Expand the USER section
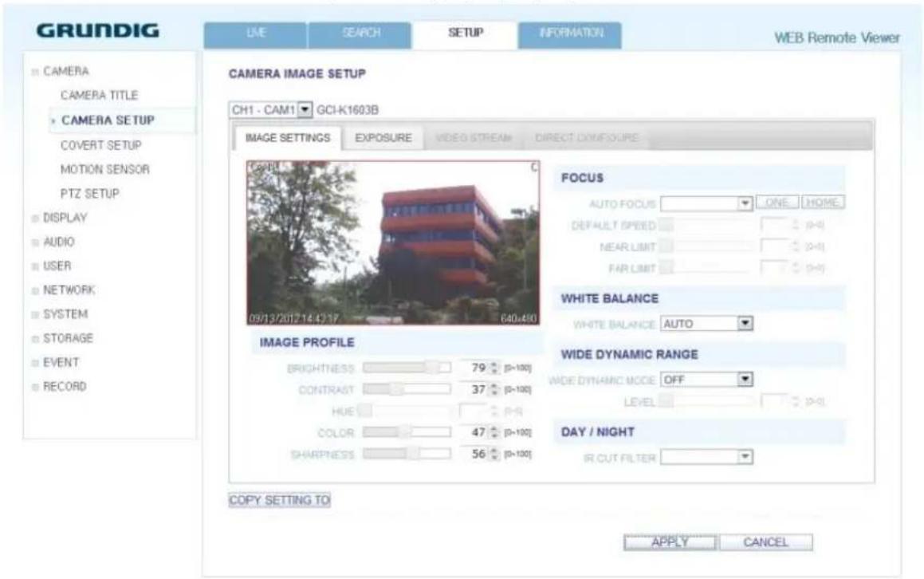Image resolution: width=924 pixels, height=579 pixels. (x=35, y=266)
